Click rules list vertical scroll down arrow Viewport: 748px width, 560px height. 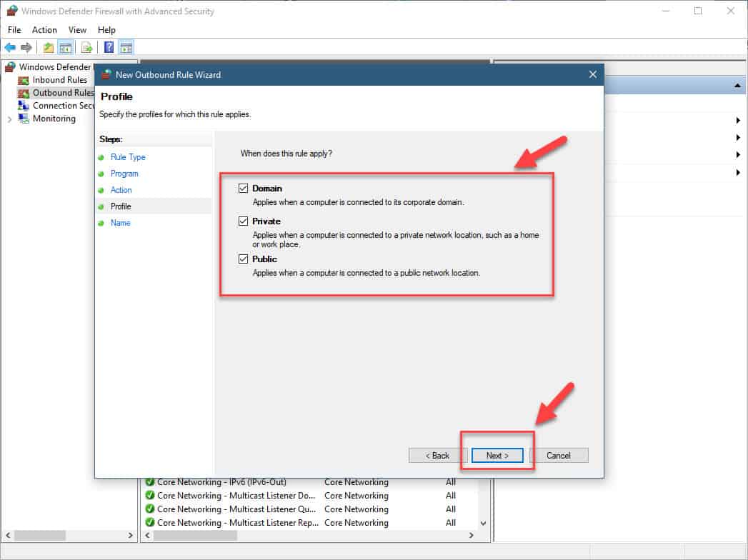483,524
